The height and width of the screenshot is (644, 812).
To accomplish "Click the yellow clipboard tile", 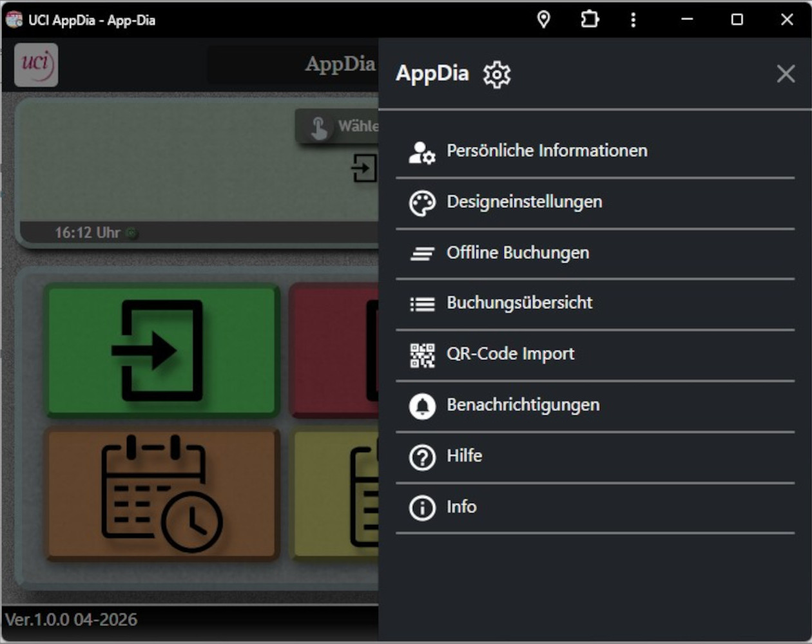I will (336, 495).
